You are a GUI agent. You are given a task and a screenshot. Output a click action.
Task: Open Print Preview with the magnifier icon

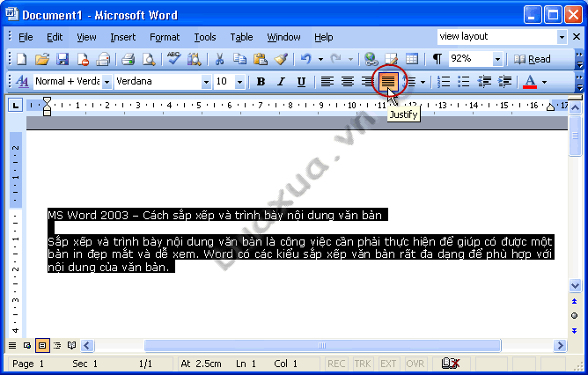click(x=149, y=59)
